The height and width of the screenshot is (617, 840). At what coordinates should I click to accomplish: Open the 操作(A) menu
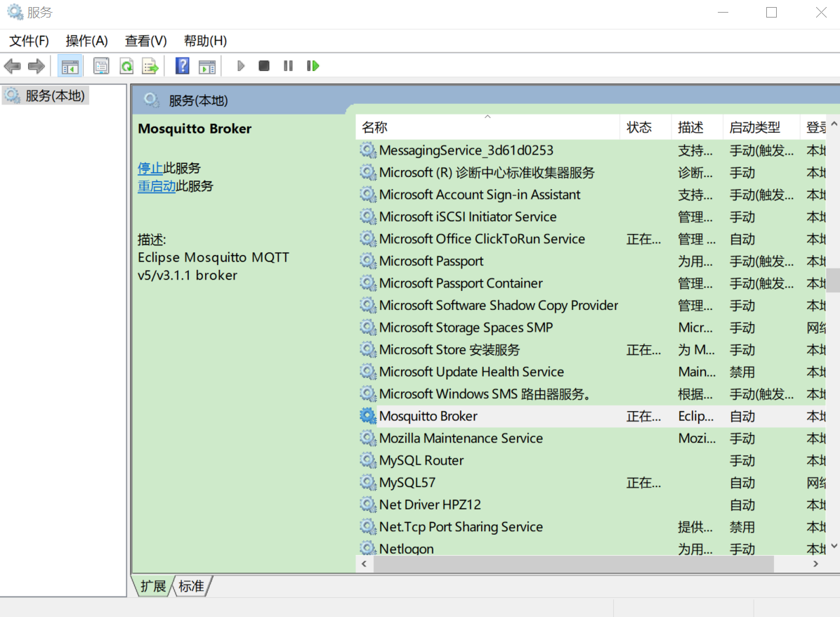[x=87, y=41]
